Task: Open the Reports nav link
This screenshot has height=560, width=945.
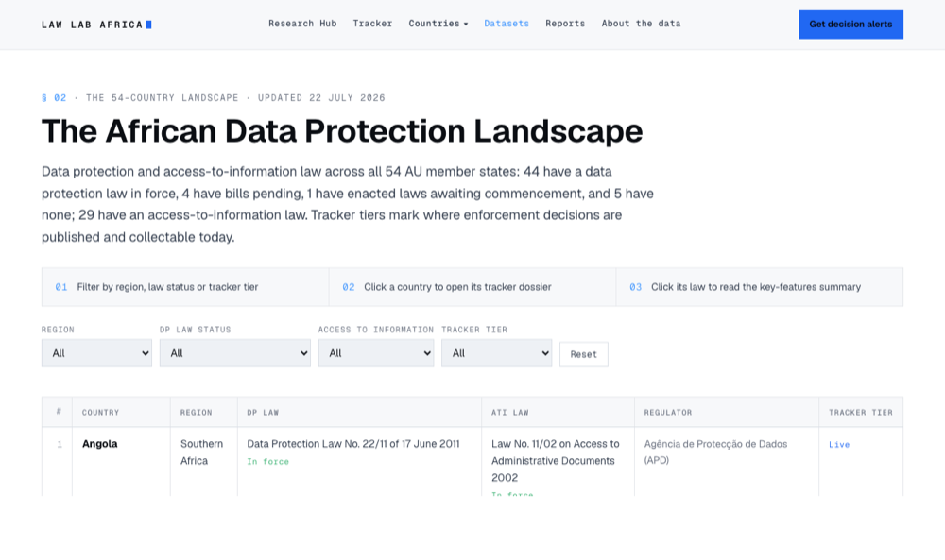Action: [x=565, y=24]
